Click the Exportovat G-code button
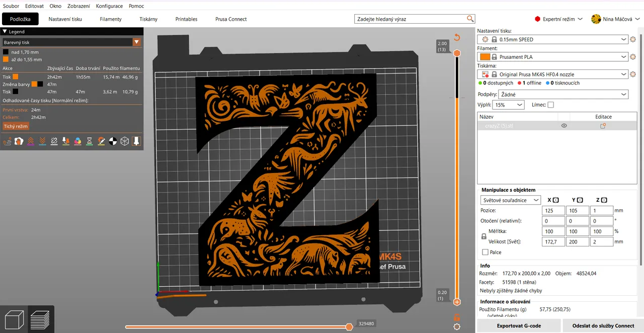644x333 pixels. point(519,325)
